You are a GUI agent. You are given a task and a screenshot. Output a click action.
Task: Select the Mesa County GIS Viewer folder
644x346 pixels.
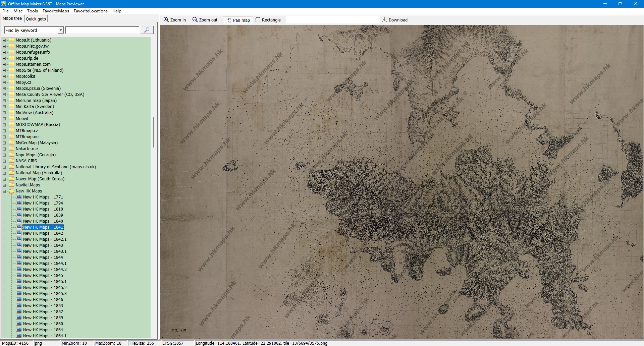(x=50, y=94)
